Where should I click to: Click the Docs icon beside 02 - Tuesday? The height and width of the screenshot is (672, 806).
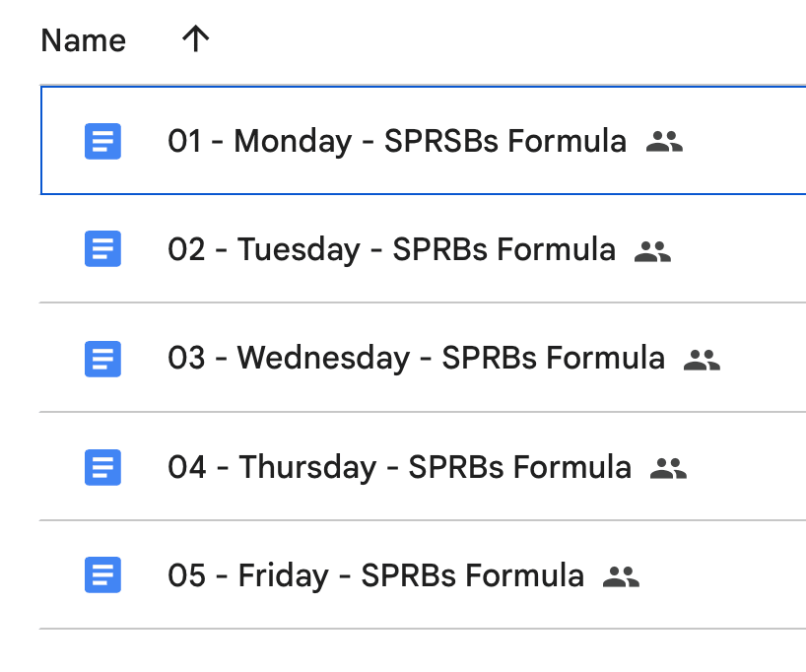click(x=102, y=249)
